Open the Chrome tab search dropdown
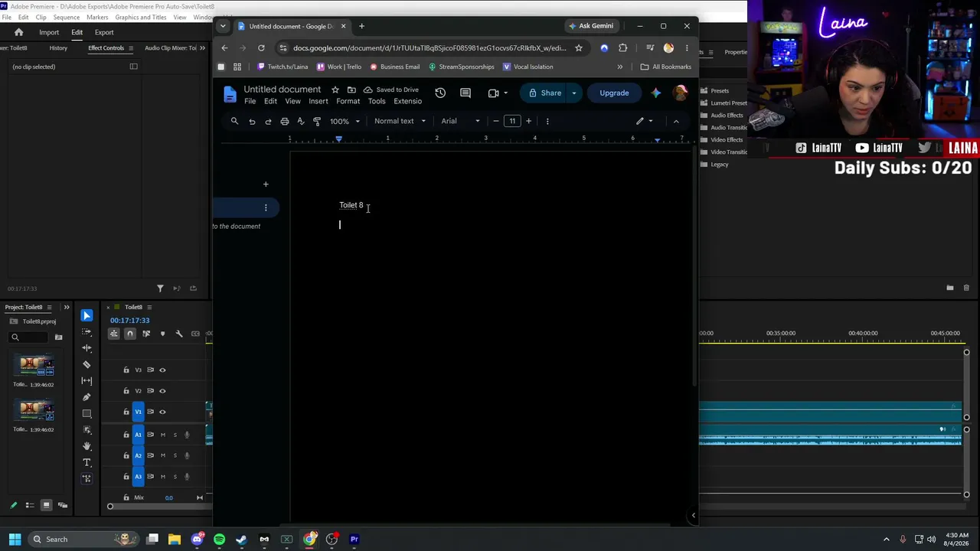The width and height of the screenshot is (980, 551). (223, 26)
